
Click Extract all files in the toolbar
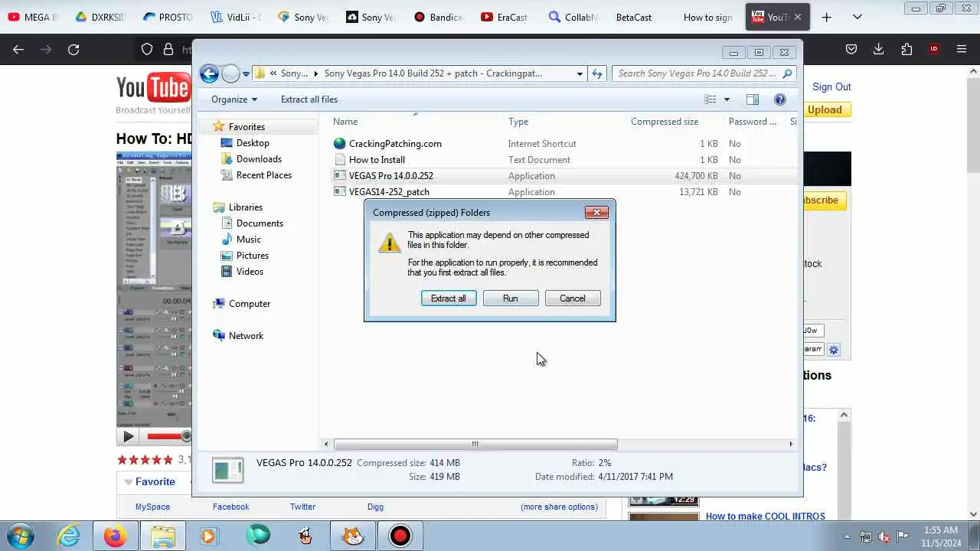point(309,99)
